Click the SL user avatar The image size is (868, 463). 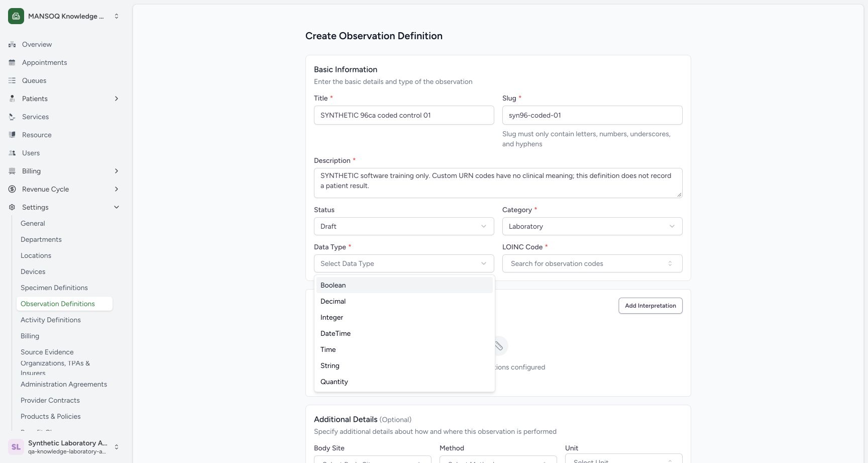click(x=16, y=447)
